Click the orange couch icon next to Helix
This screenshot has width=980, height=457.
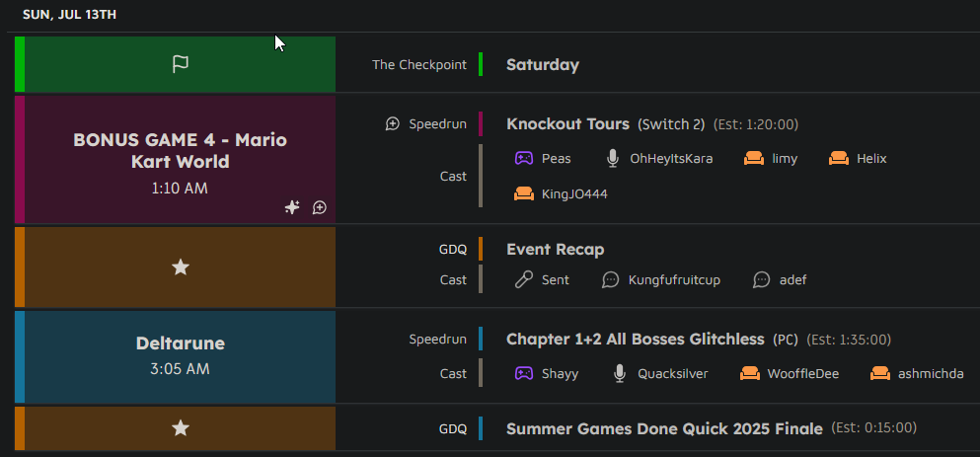pos(839,159)
